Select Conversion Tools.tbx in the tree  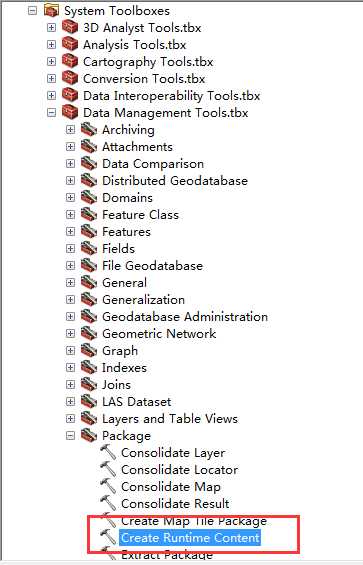pos(144,79)
